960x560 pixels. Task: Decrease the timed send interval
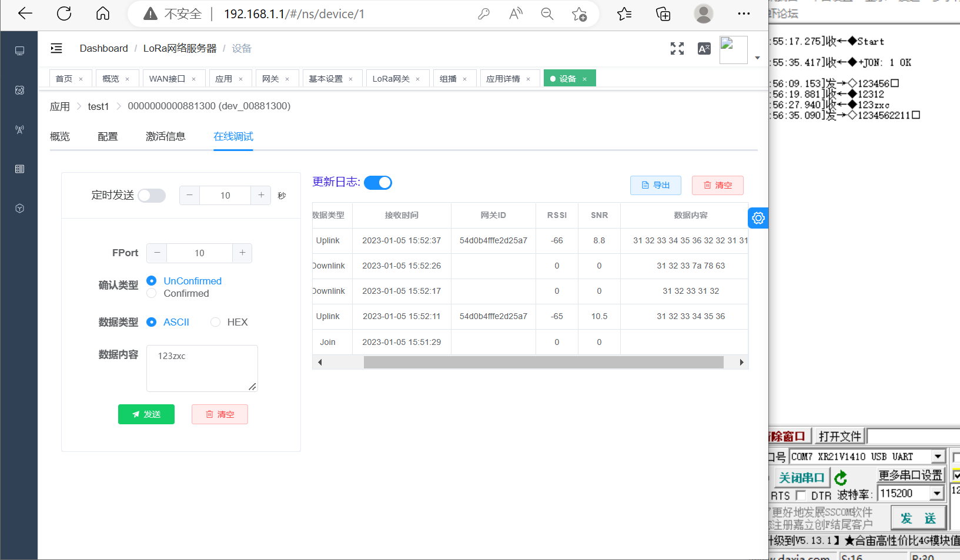click(x=189, y=195)
